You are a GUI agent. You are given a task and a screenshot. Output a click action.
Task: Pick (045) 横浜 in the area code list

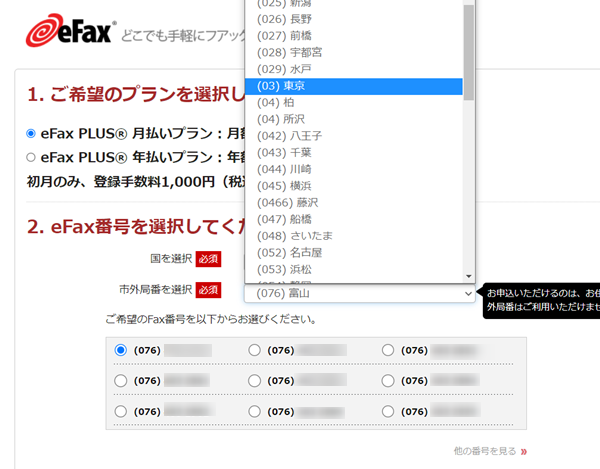coord(354,186)
